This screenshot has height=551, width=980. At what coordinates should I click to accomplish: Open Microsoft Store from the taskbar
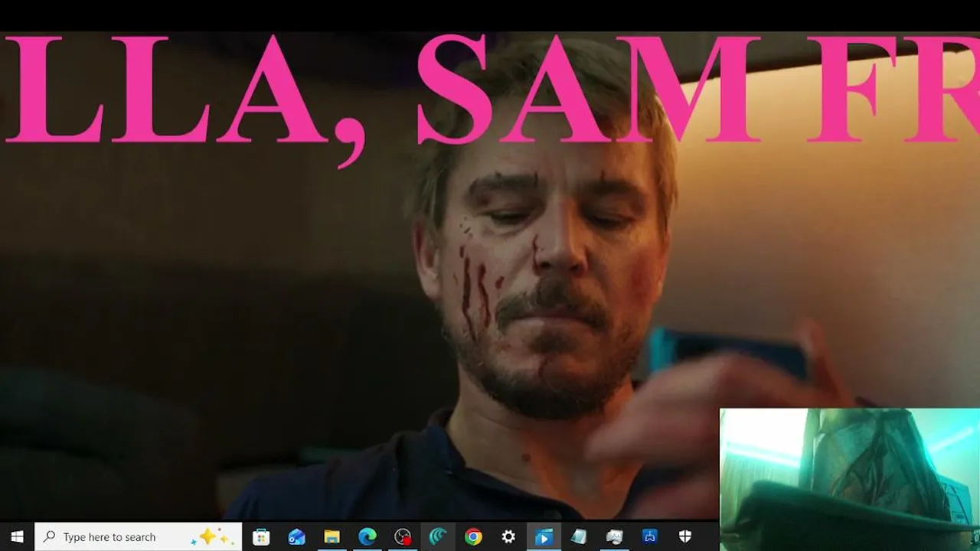pyautogui.click(x=261, y=537)
